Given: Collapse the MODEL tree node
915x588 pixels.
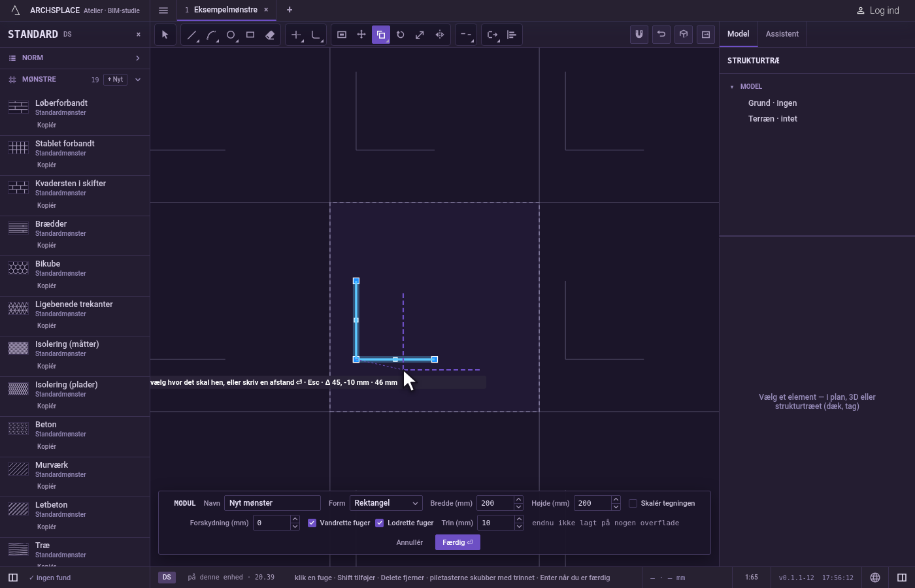Looking at the screenshot, I should tap(732, 87).
